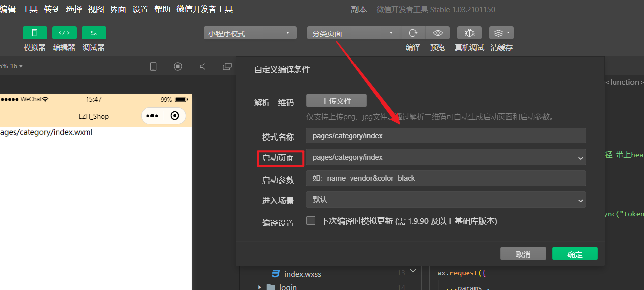Click the compile refresh icon (编译)
644x290 pixels.
(x=413, y=33)
